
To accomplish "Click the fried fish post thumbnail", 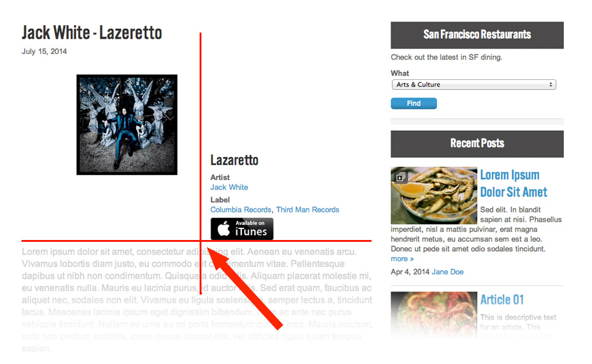I will pyautogui.click(x=434, y=195).
